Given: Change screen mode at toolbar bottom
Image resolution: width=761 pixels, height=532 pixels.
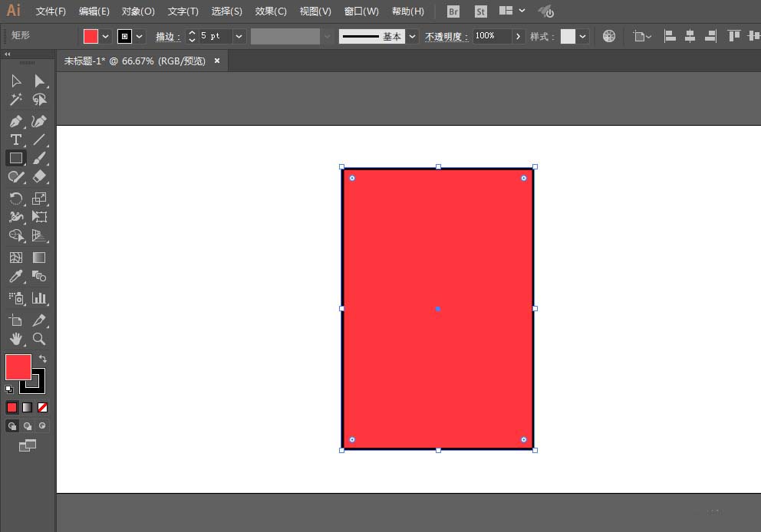Looking at the screenshot, I should tap(28, 445).
